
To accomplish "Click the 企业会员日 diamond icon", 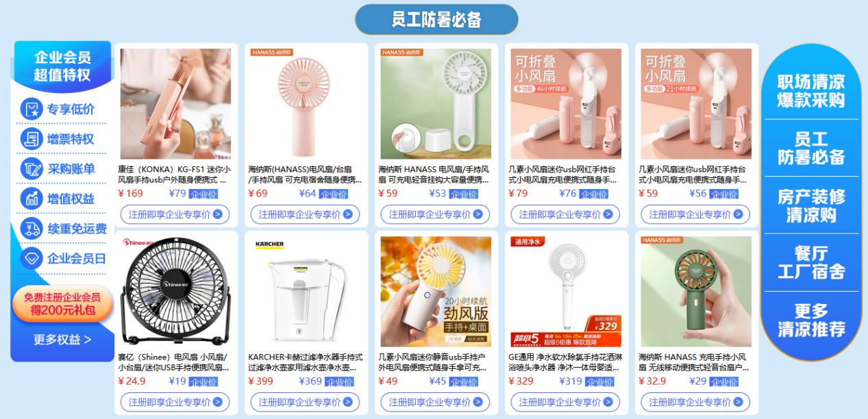I will click(x=31, y=259).
